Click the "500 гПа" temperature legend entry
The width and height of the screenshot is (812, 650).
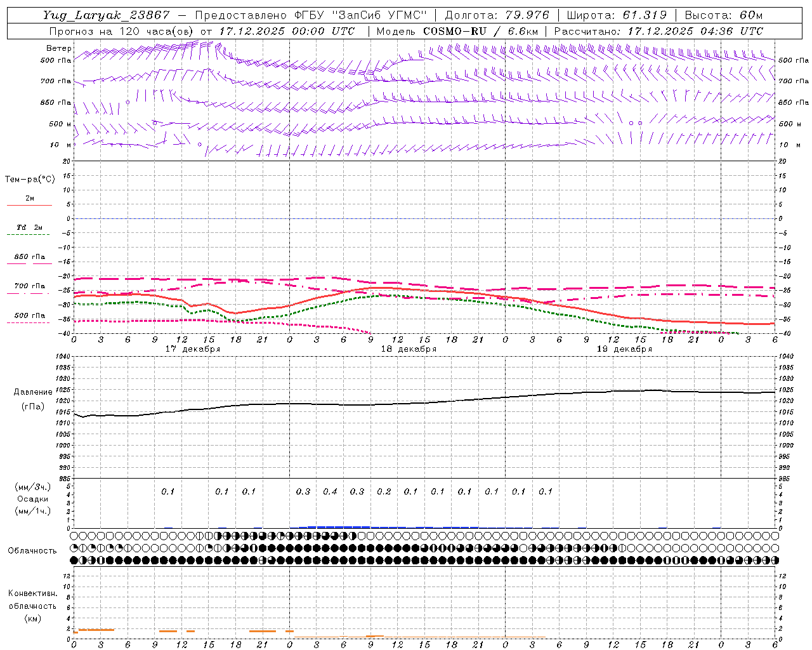(30, 315)
